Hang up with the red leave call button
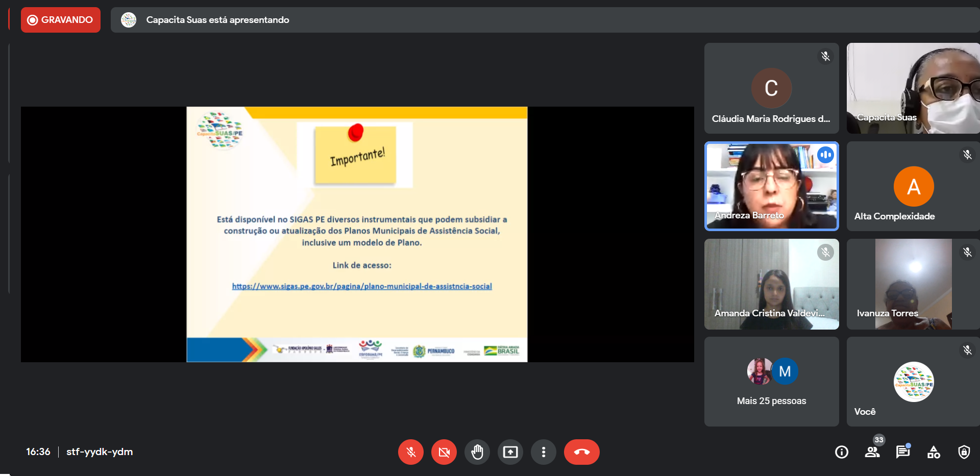This screenshot has width=980, height=476. [x=581, y=452]
